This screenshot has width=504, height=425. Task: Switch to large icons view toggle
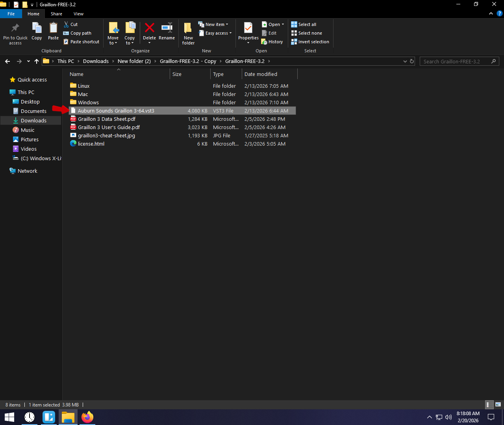point(498,405)
